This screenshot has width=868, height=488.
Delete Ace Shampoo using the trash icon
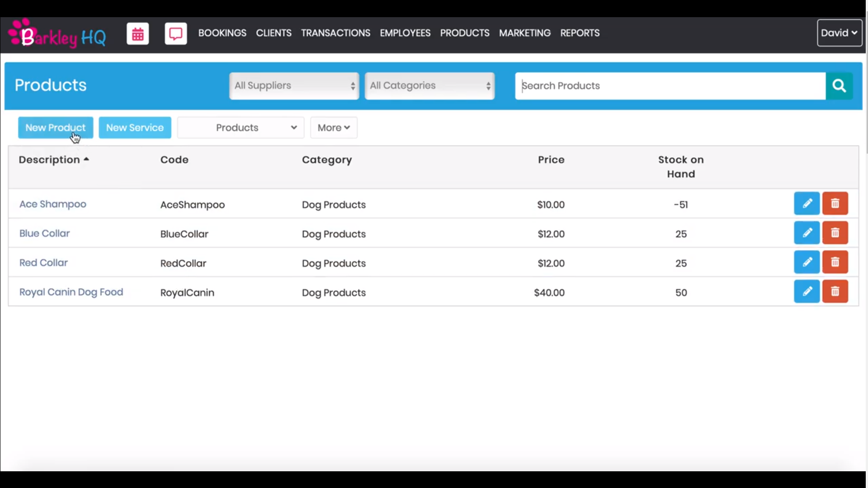pos(835,203)
